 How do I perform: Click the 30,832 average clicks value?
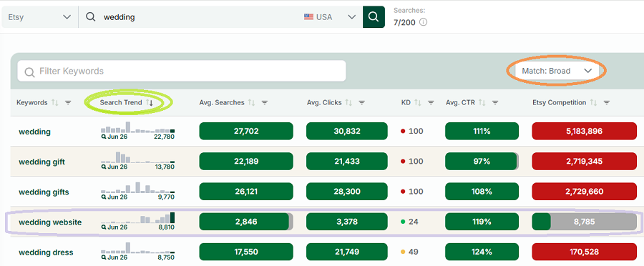[347, 132]
